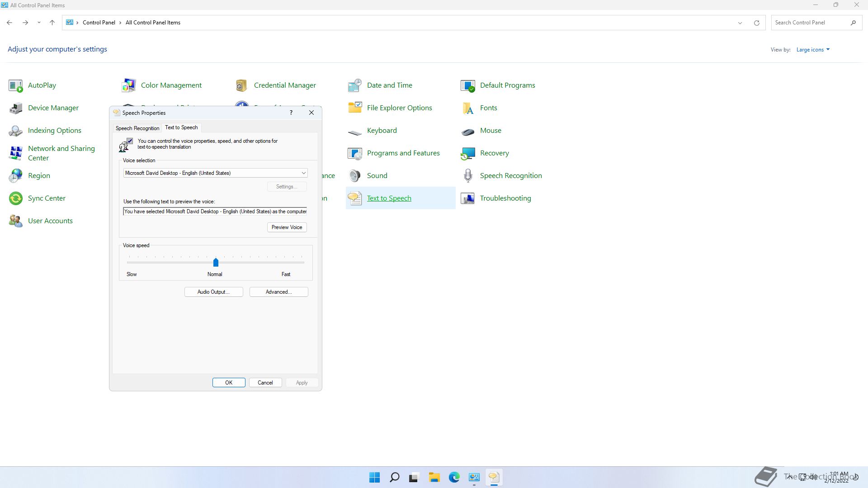
Task: Switch to the Speech Recognition tab
Action: click(x=137, y=128)
